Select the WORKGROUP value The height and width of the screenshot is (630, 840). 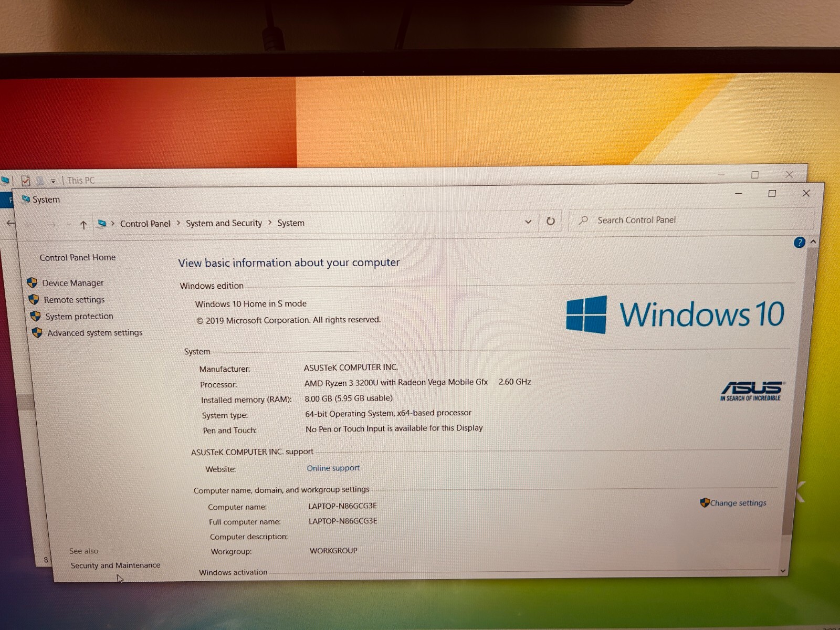click(333, 551)
